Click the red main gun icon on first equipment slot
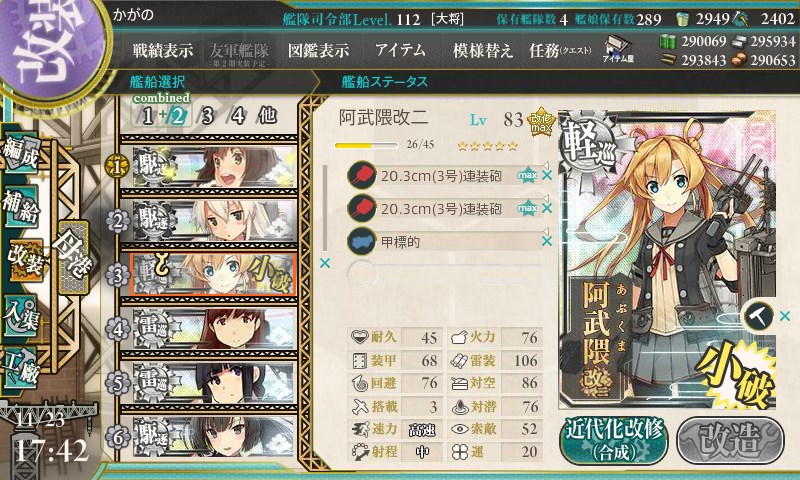Viewport: 800px width, 480px height. pos(362,175)
